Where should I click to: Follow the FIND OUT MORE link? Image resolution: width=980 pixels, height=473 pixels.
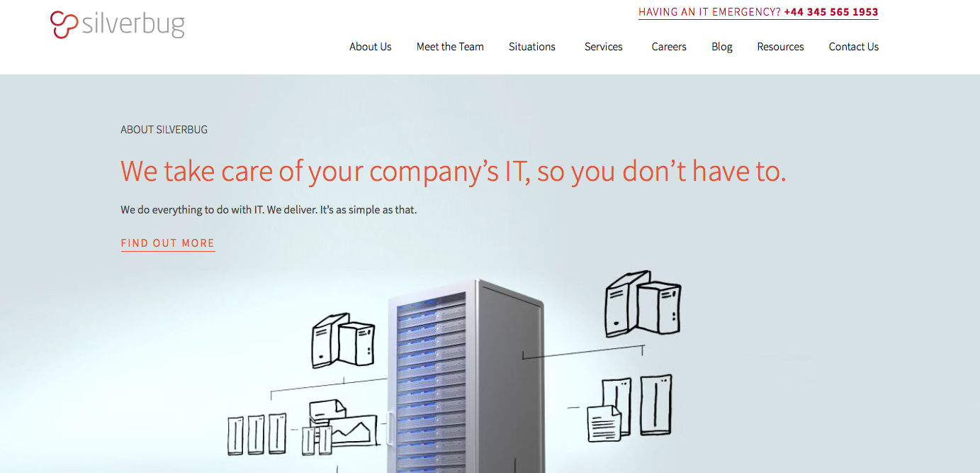pos(168,243)
